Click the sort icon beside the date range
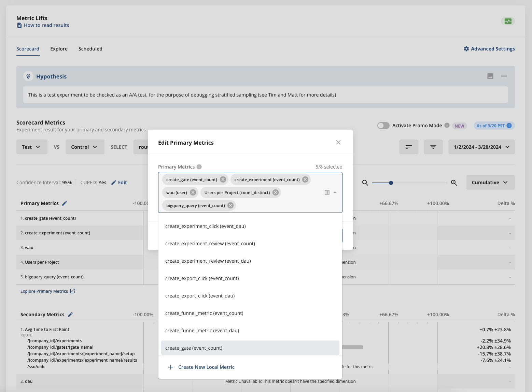Screen dimensions: 532x392 point(409,147)
